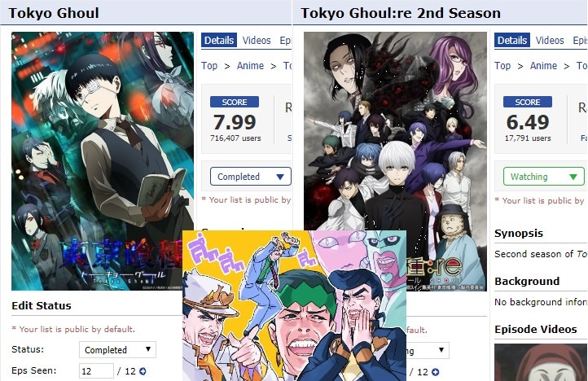This screenshot has width=588, height=381.
Task: Switch to Videos tab on Tokyo Ghoul page
Action: coord(257,40)
